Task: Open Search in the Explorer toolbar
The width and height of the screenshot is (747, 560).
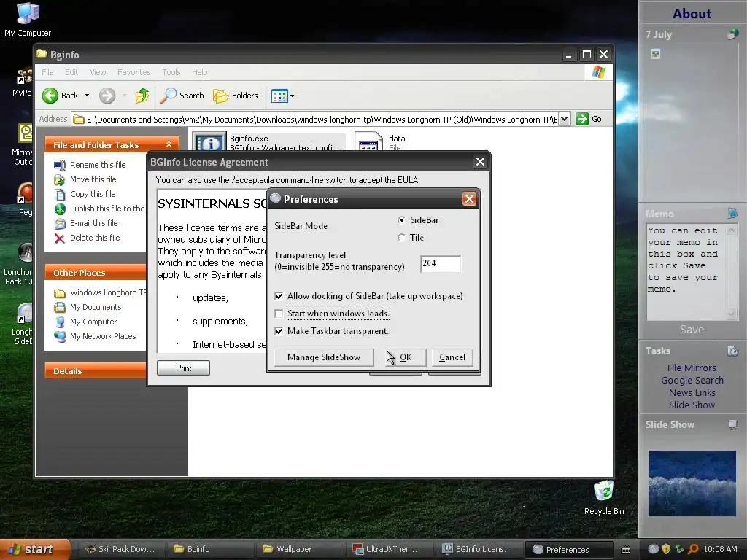Action: pyautogui.click(x=182, y=96)
